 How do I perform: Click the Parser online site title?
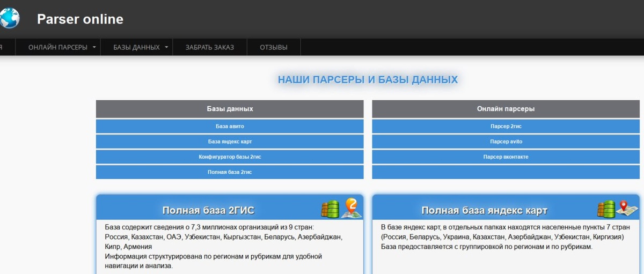click(80, 19)
